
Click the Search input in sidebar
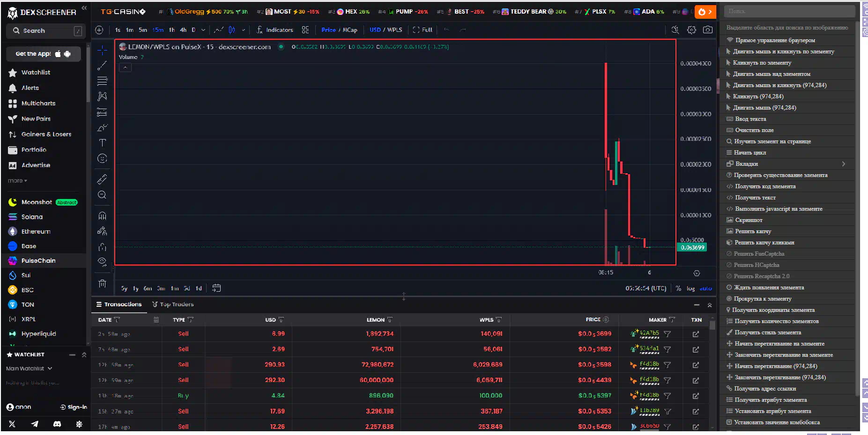(x=46, y=31)
